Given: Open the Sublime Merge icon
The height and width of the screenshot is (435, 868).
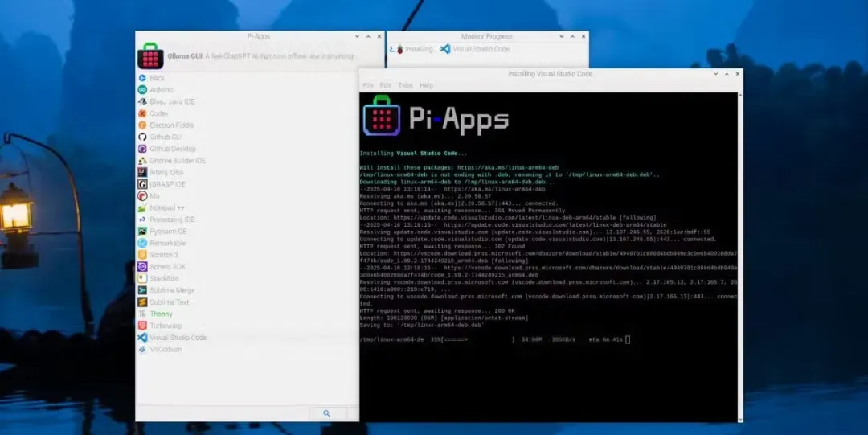Looking at the screenshot, I should 142,290.
